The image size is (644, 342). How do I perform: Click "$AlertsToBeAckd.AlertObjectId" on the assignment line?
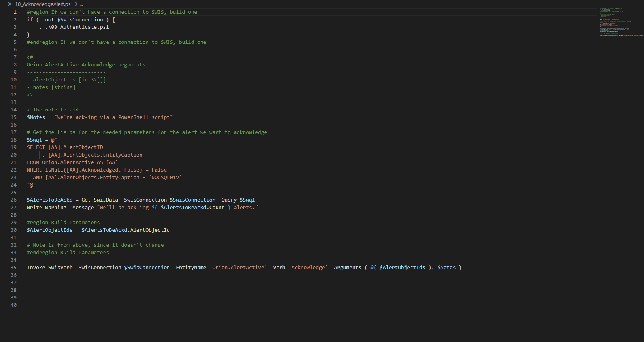coord(126,230)
